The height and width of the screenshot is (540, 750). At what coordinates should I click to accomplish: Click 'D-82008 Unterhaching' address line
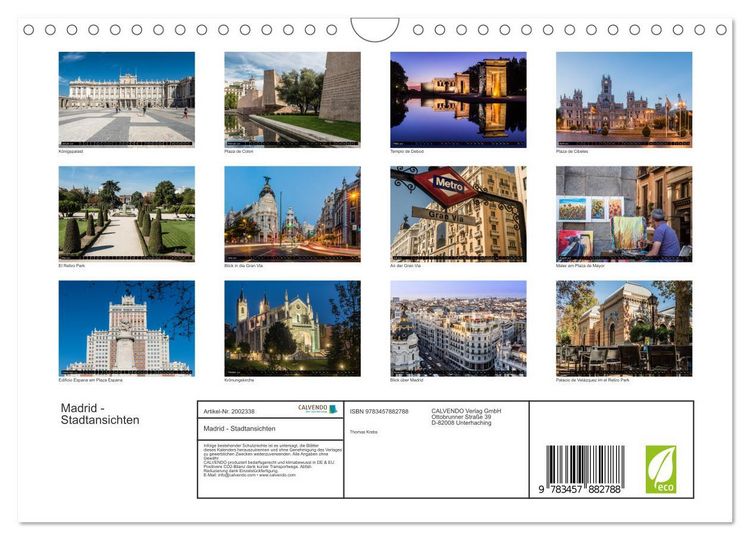(461, 423)
